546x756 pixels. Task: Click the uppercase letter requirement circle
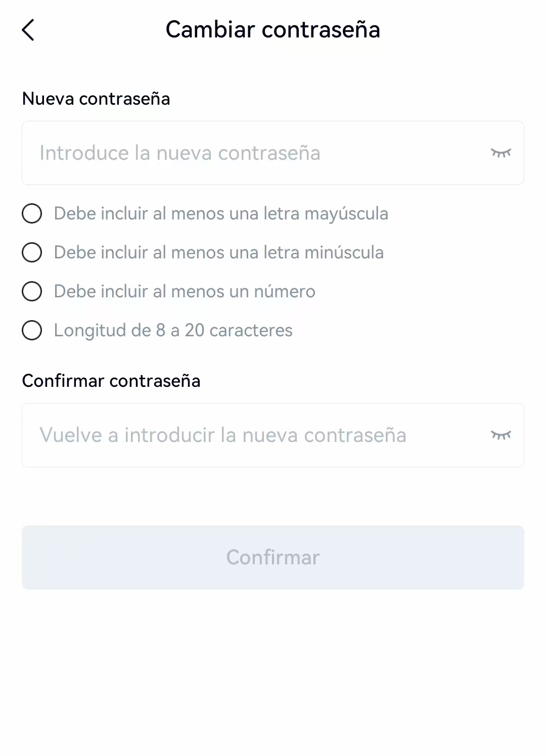point(32,213)
